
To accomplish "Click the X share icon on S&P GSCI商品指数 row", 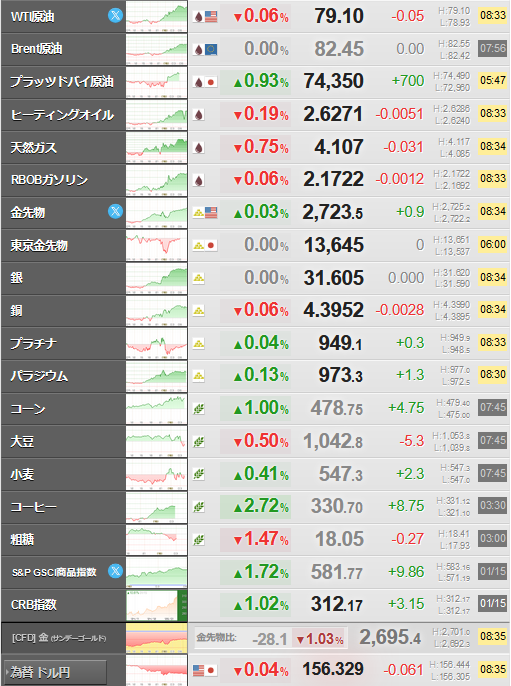I will [x=115, y=571].
